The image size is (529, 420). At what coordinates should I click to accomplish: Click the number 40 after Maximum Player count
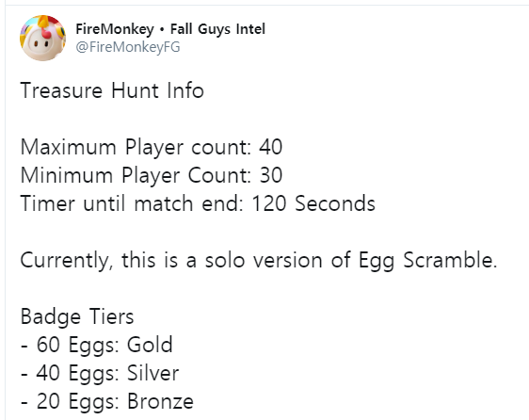point(271,147)
